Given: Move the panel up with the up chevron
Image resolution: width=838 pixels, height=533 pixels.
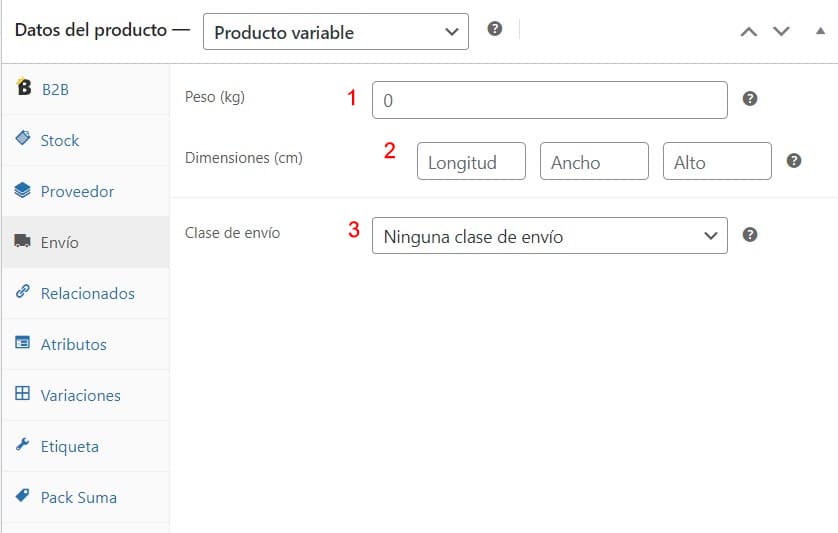Looking at the screenshot, I should coord(749,32).
